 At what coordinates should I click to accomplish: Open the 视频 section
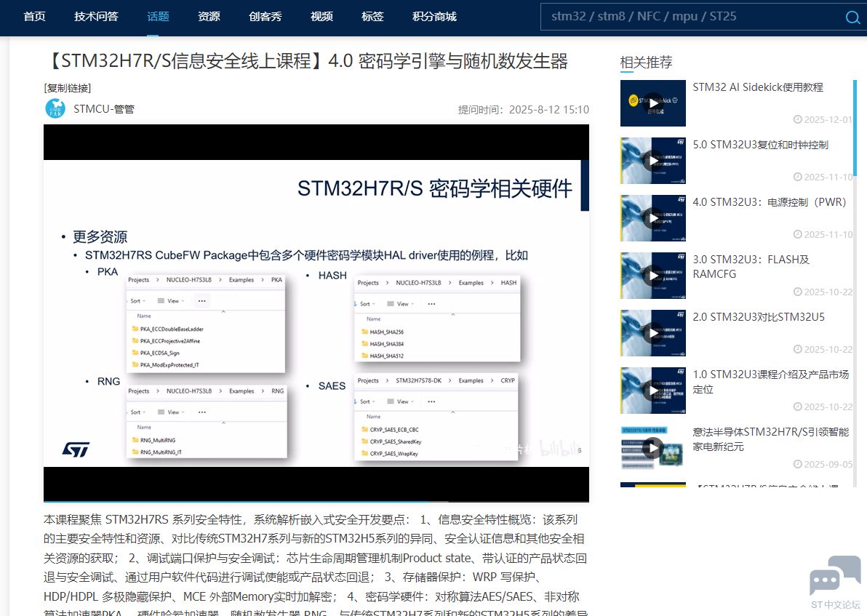(321, 17)
